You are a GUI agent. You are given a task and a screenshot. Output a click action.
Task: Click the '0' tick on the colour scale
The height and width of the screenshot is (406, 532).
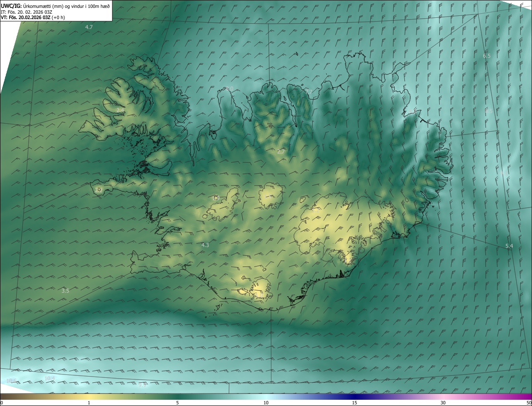(x=1, y=403)
